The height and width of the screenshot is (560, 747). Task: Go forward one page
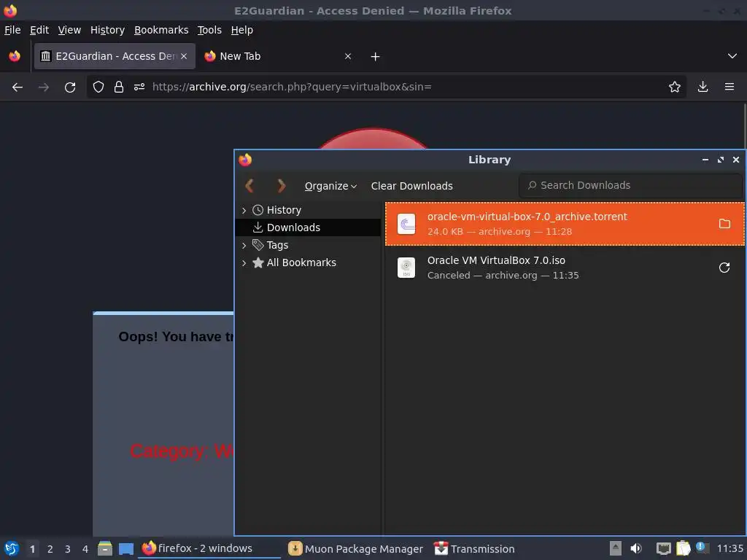(x=43, y=87)
